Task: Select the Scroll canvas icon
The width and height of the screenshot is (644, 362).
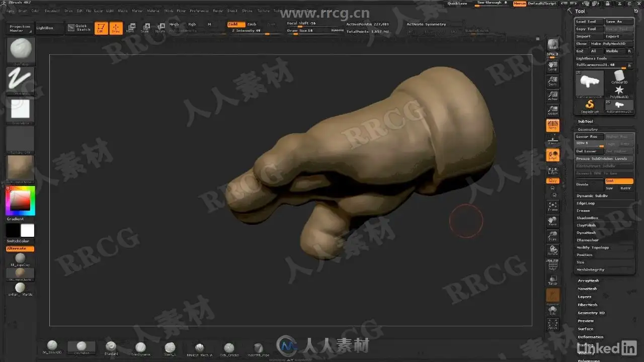Action: [x=553, y=66]
